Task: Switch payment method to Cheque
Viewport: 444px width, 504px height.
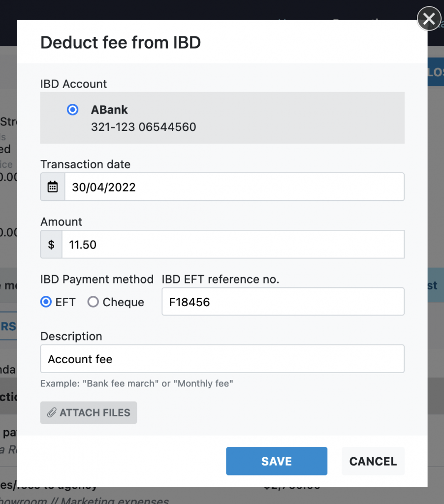Action: 93,302
